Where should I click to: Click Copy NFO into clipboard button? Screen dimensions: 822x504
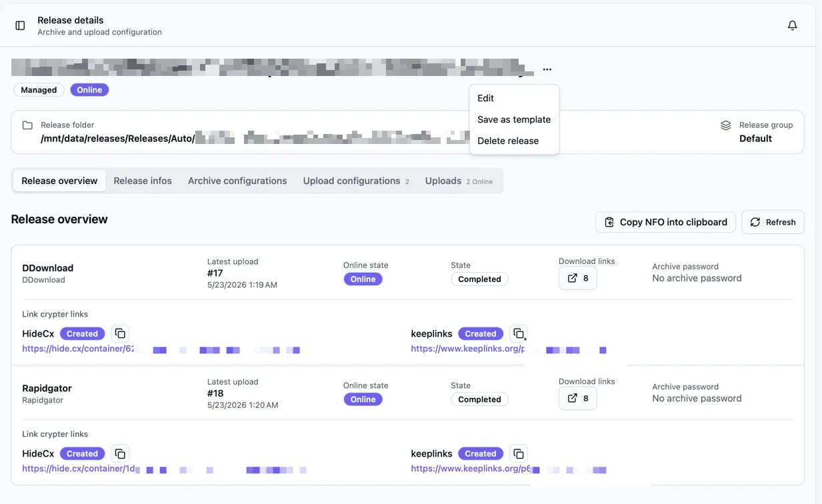coord(665,222)
